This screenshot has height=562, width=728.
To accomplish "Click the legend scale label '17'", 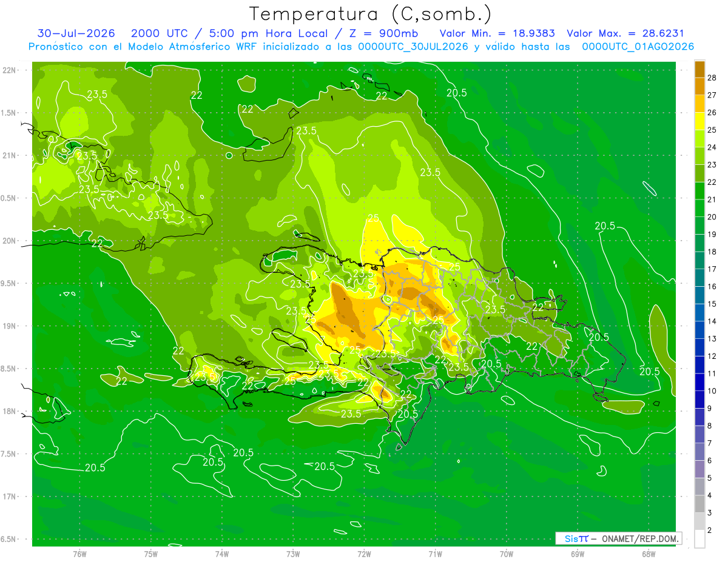I will 712,269.
